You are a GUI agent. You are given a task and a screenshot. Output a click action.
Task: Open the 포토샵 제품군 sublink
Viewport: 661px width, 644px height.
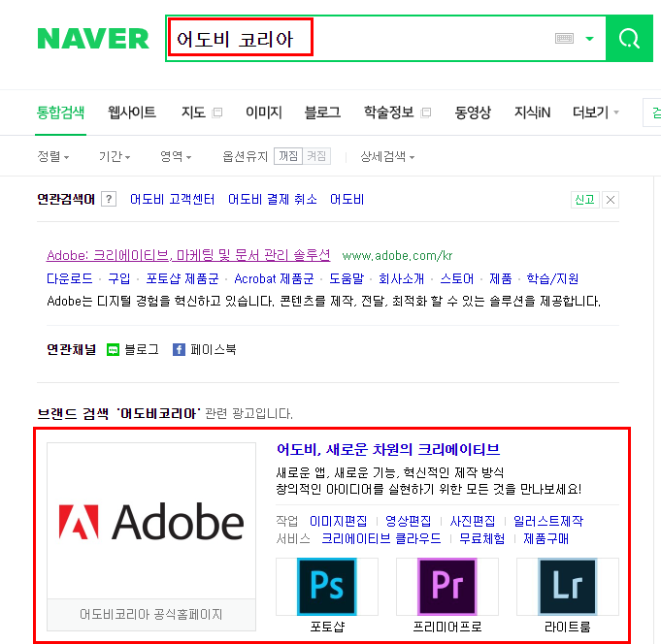(182, 278)
